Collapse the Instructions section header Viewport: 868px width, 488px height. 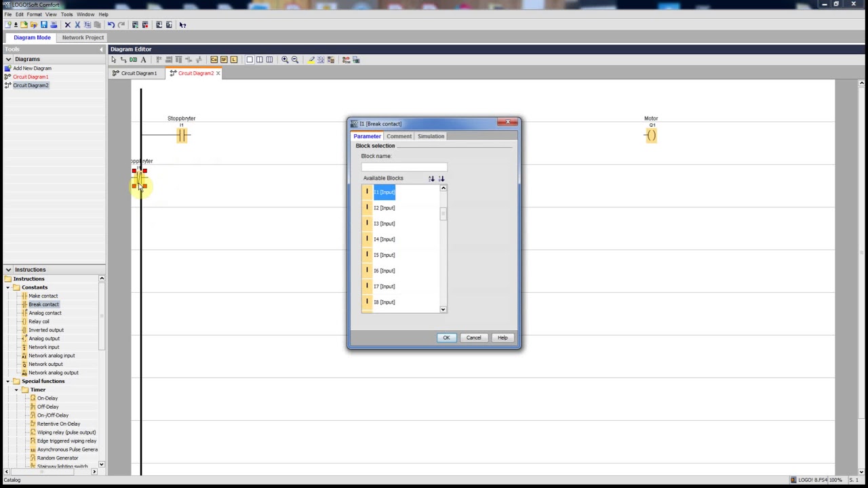[8, 270]
